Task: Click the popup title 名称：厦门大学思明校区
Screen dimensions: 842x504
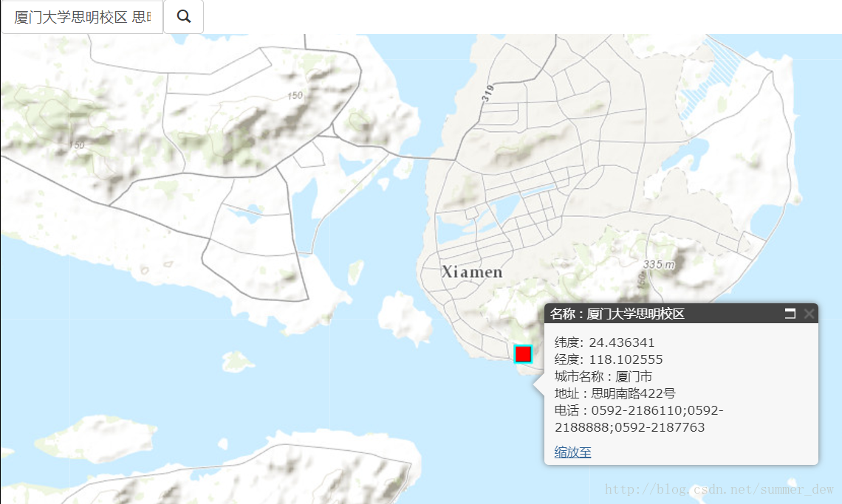Action: coord(617,314)
